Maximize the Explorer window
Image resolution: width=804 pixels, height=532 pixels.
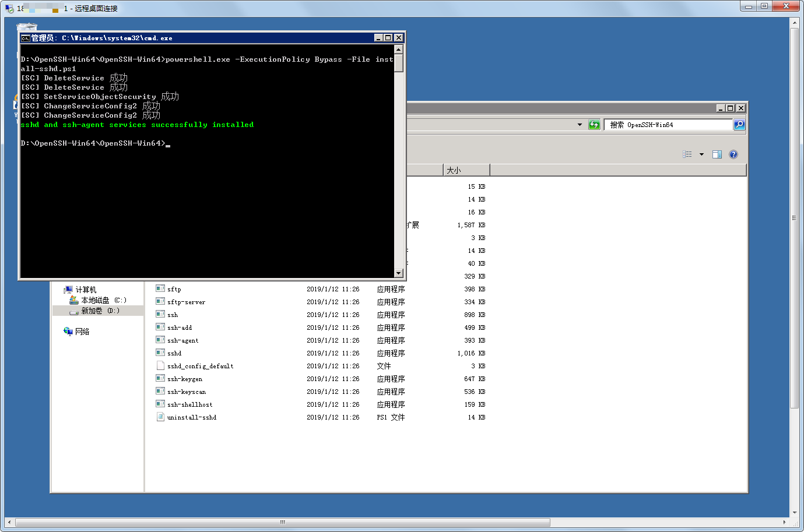coord(730,108)
